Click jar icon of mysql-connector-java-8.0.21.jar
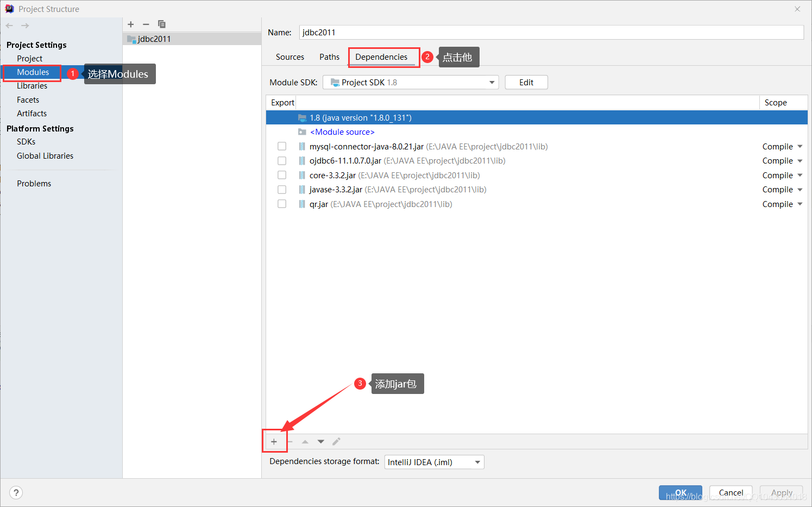Screen dimensions: 812x507 [x=302, y=146]
